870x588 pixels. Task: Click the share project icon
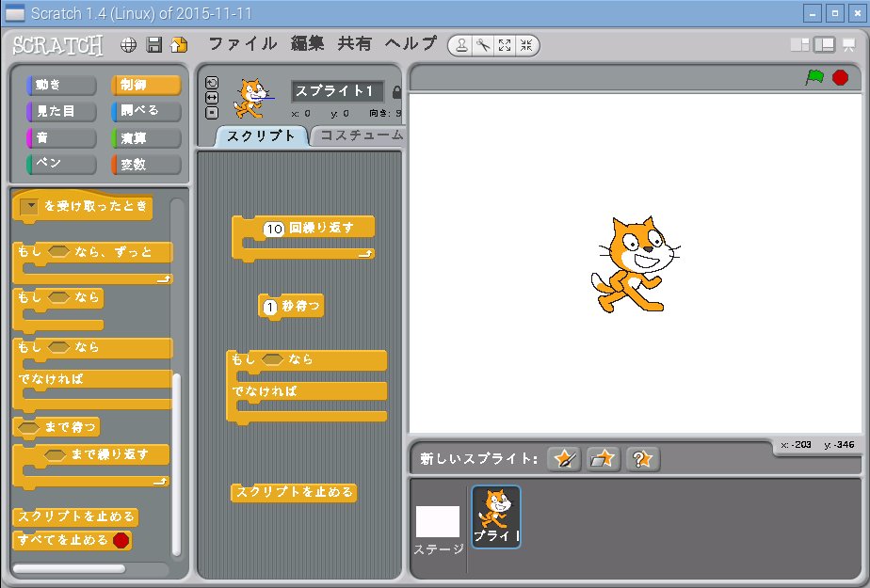coord(179,45)
